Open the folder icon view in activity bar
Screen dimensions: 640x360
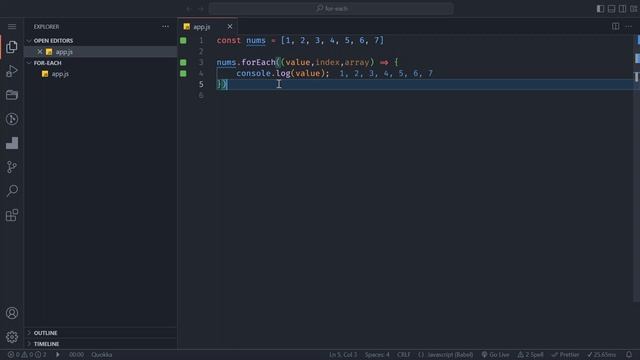click(12, 95)
